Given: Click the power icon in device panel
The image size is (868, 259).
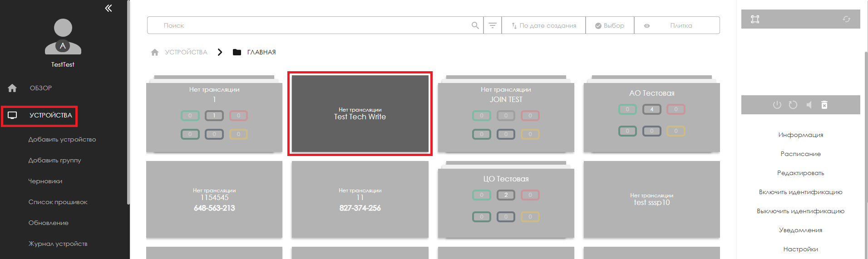Looking at the screenshot, I should (x=777, y=105).
